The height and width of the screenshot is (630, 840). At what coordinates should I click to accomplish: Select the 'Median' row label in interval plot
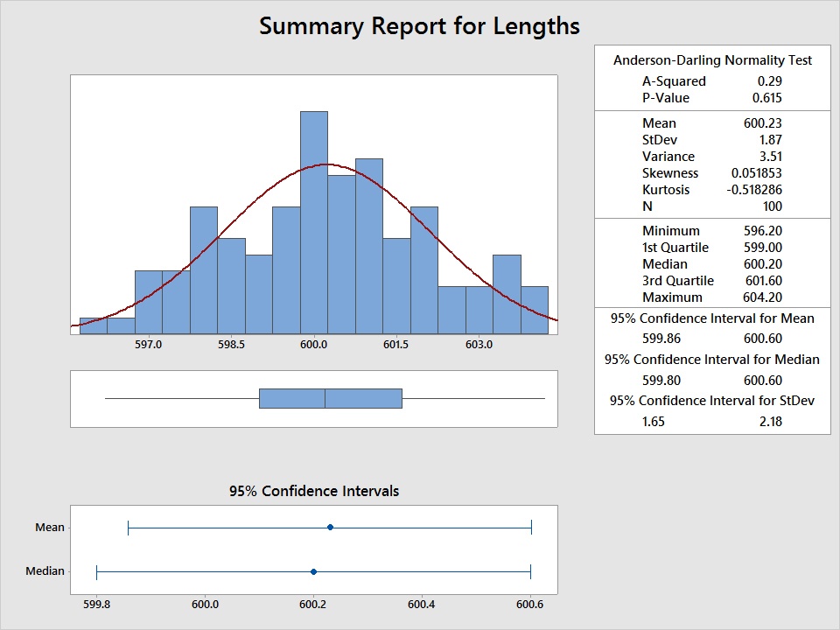(45, 571)
